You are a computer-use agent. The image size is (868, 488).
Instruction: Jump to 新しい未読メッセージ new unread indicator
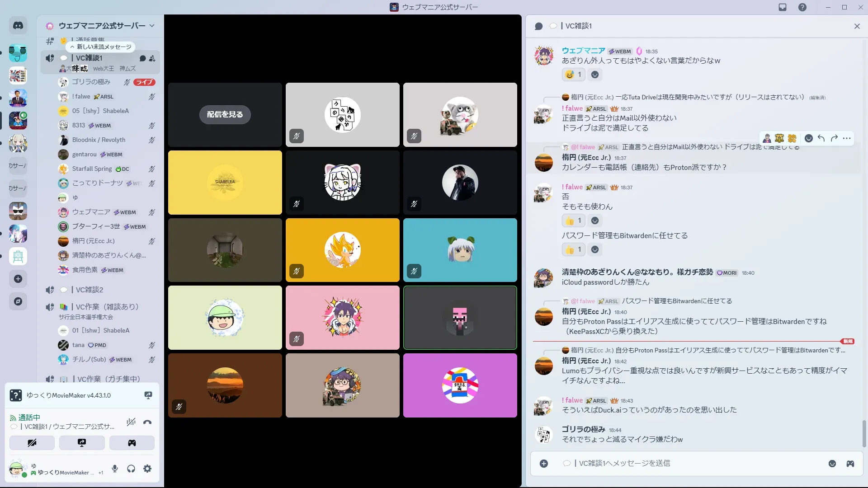pos(100,47)
